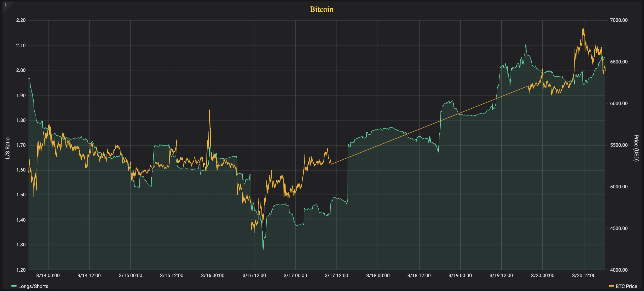Open the Bitcoin panel title menu
This screenshot has height=291, width=644.
tap(322, 9)
